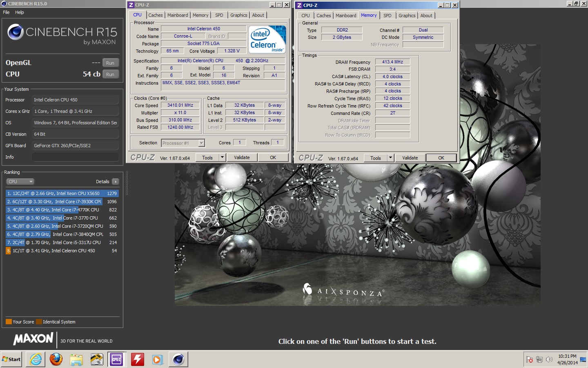Click the Cinebench R15 logo sphere
The height and width of the screenshot is (368, 588).
[x=15, y=32]
